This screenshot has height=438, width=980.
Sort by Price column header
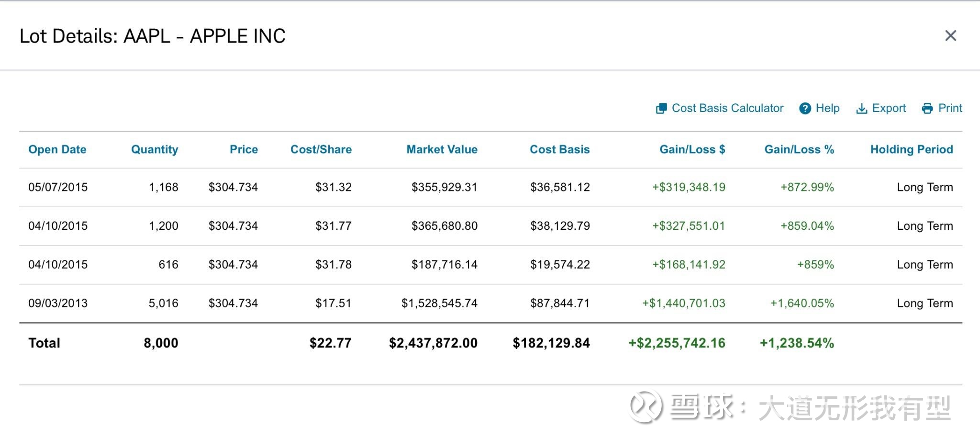[244, 149]
